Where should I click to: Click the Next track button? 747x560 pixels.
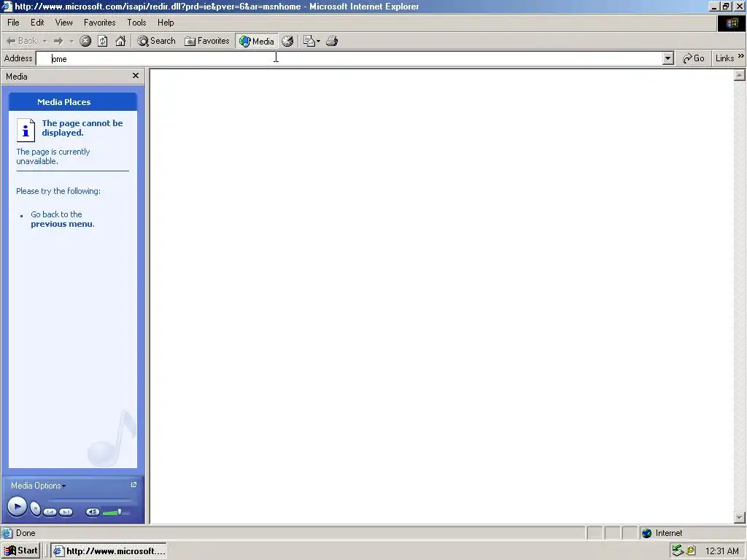click(66, 512)
